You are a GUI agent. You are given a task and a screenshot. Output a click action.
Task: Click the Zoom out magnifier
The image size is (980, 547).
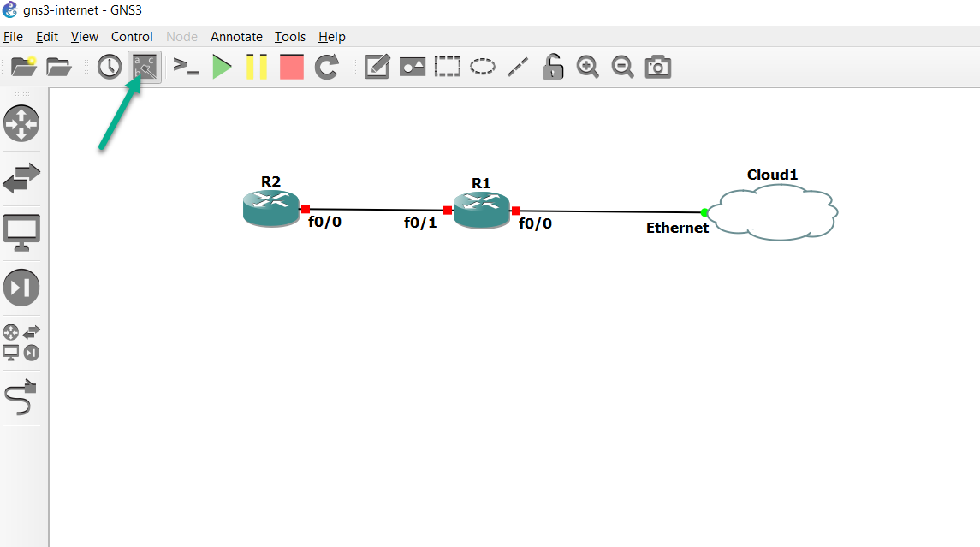pos(622,66)
